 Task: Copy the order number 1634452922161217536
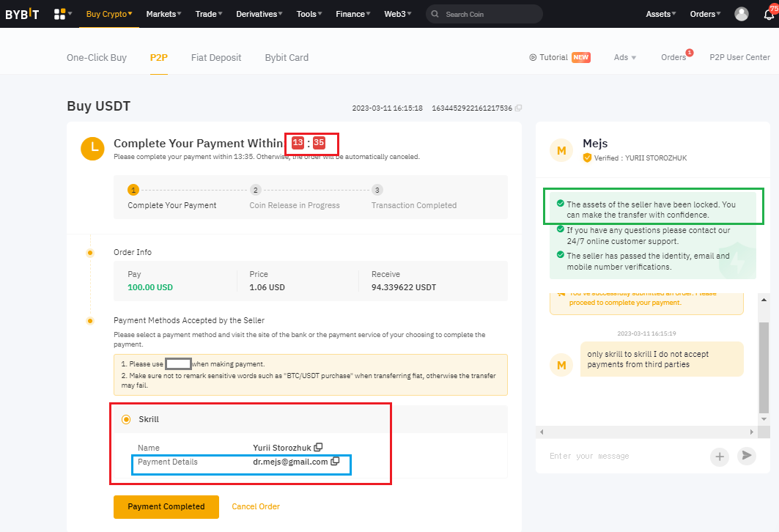coord(519,108)
